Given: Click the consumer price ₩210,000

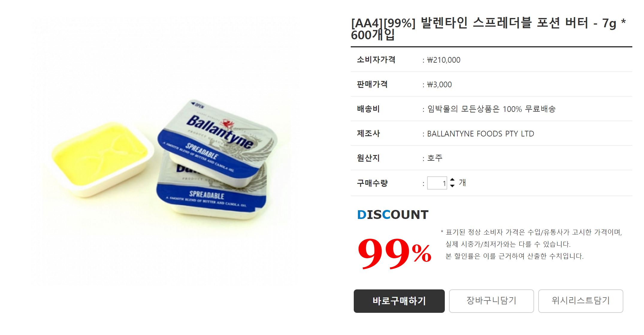Looking at the screenshot, I should 444,60.
